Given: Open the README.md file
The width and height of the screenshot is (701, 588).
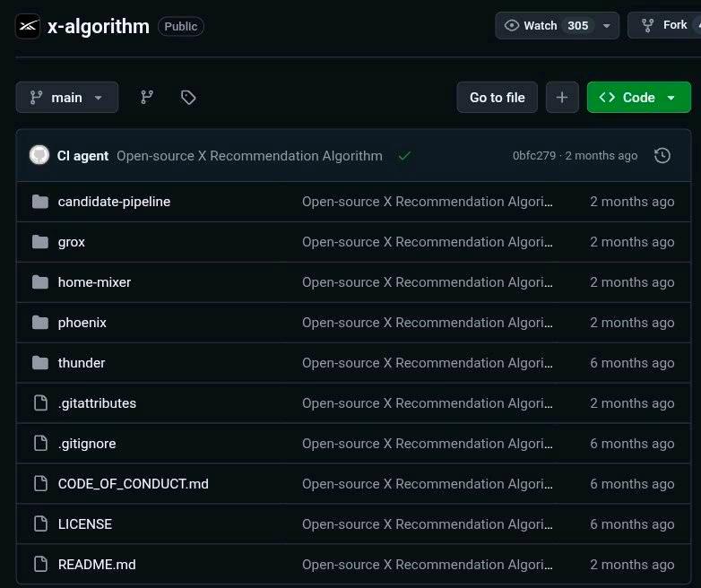Looking at the screenshot, I should [x=97, y=565].
